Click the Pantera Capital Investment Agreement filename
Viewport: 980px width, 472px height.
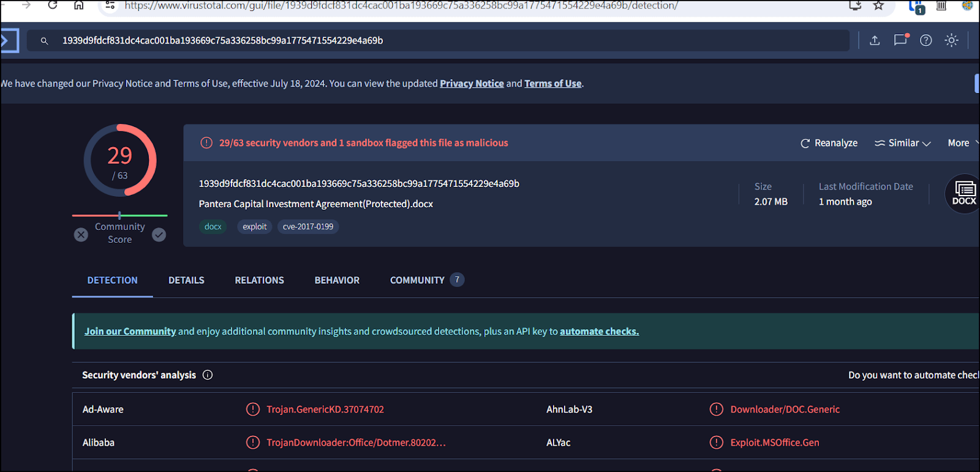(316, 204)
